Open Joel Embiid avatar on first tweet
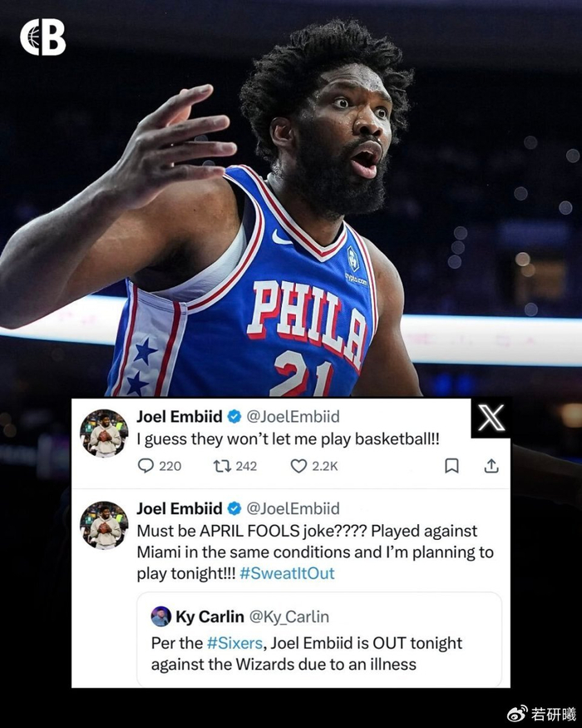 pos(104,433)
